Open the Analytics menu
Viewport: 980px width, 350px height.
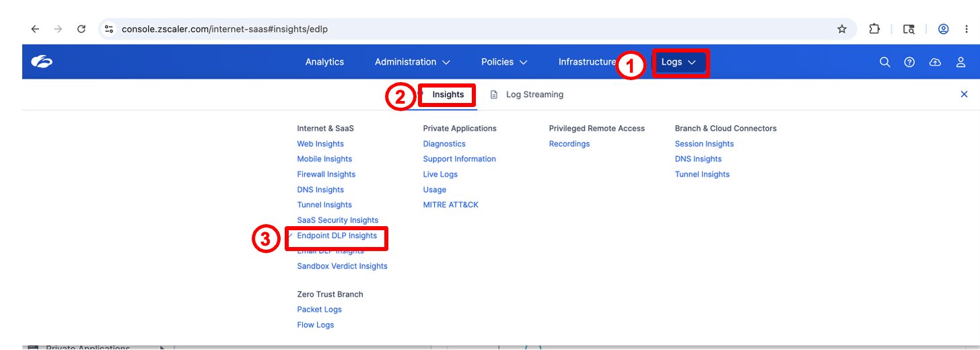click(x=324, y=62)
